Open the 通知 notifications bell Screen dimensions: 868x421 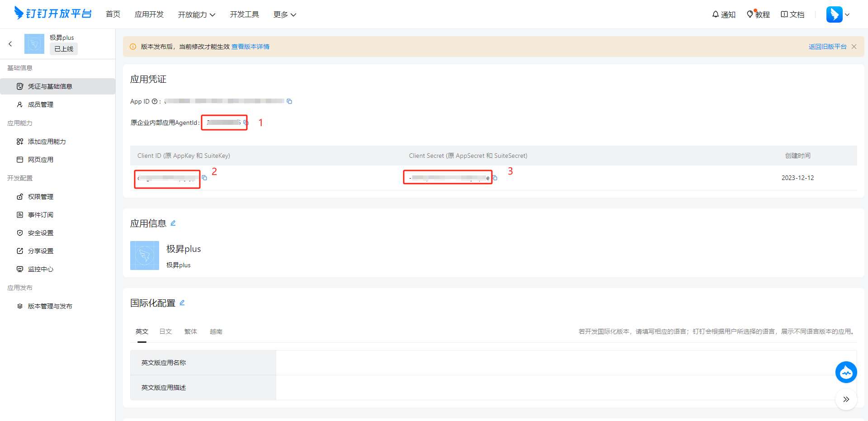tap(724, 14)
